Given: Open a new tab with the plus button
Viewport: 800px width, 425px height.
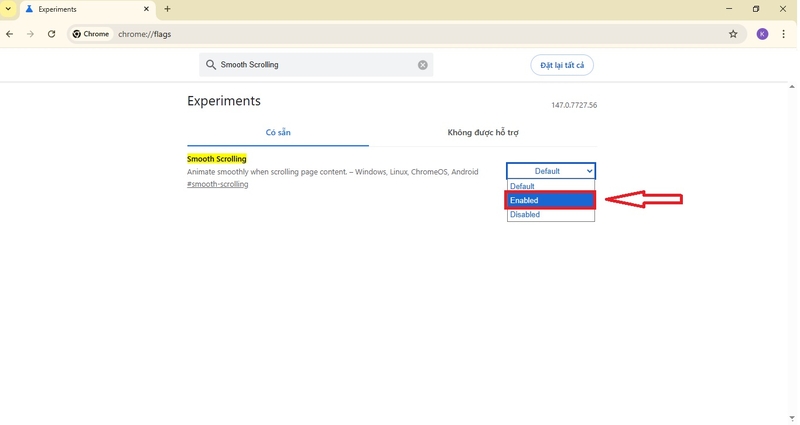Looking at the screenshot, I should pyautogui.click(x=167, y=9).
